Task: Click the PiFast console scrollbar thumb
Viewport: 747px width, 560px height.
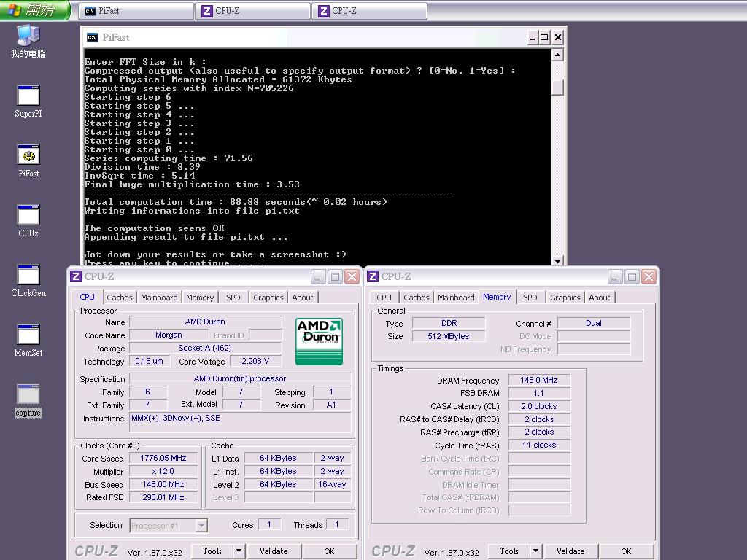Action: pyautogui.click(x=557, y=87)
